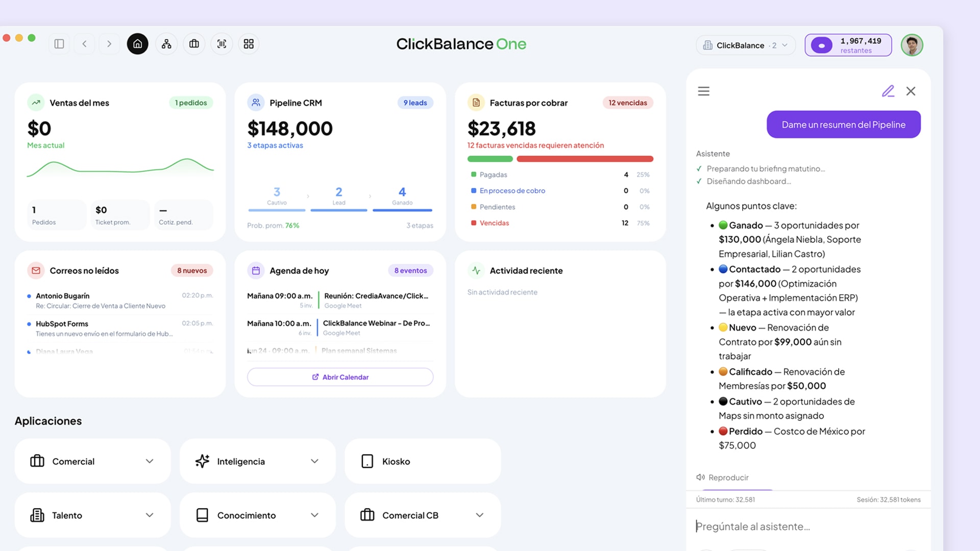
Task: Toggle the sidebar panel icon
Action: tap(59, 44)
